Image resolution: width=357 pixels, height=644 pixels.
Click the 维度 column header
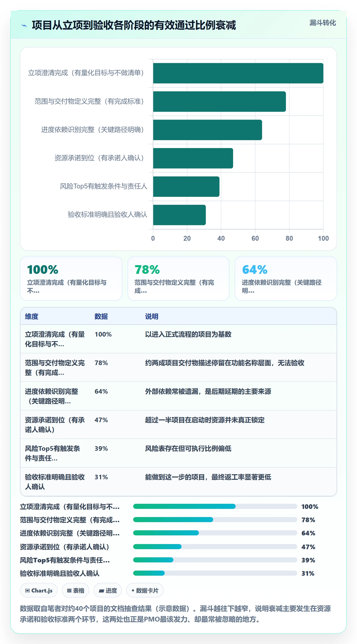(32, 316)
